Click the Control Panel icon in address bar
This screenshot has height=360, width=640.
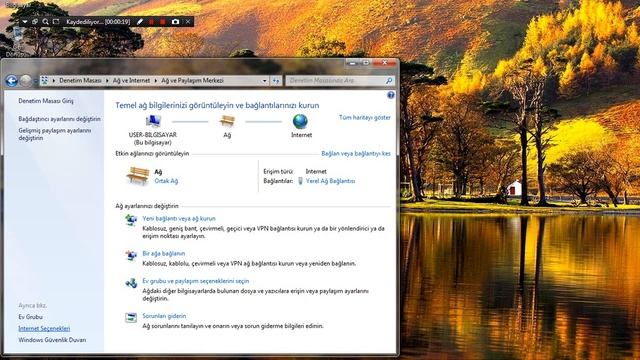pyautogui.click(x=44, y=80)
